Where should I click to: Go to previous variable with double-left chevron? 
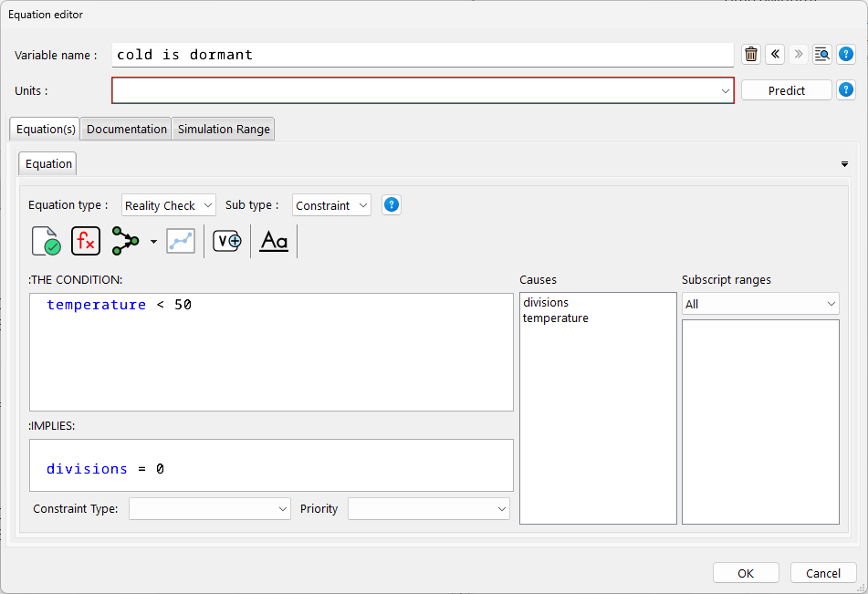point(775,54)
